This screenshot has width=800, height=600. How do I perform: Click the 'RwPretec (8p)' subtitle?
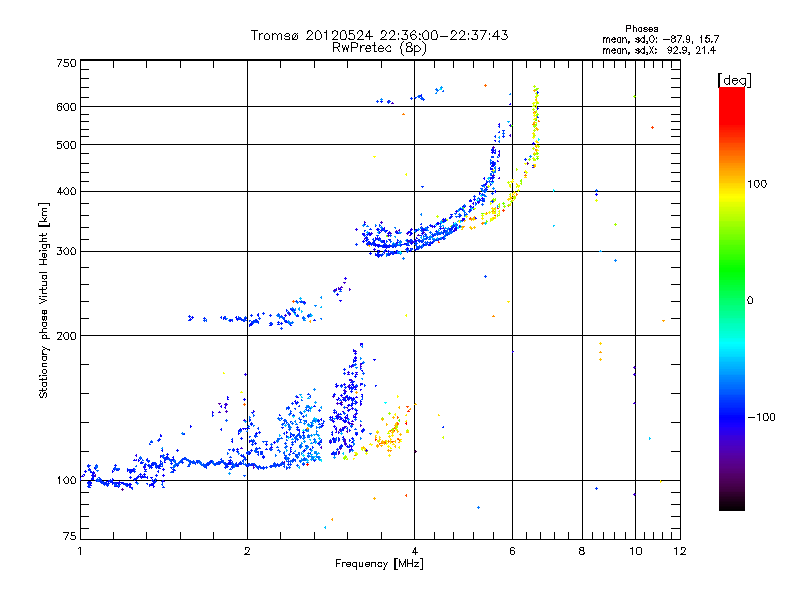379,48
